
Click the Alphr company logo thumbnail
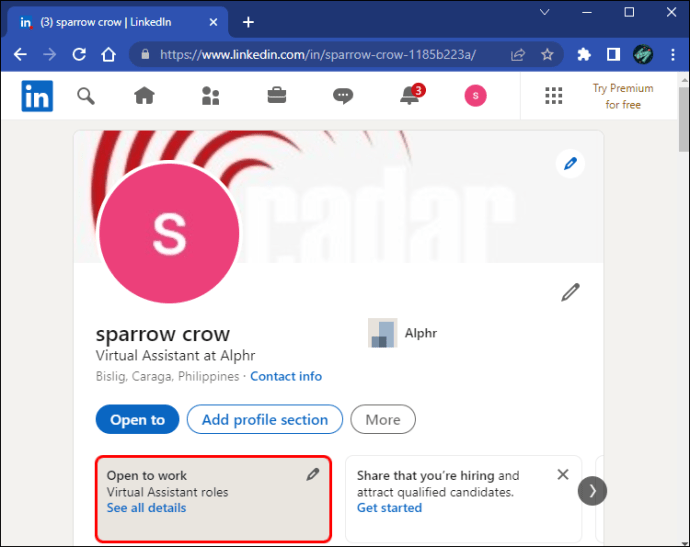382,333
